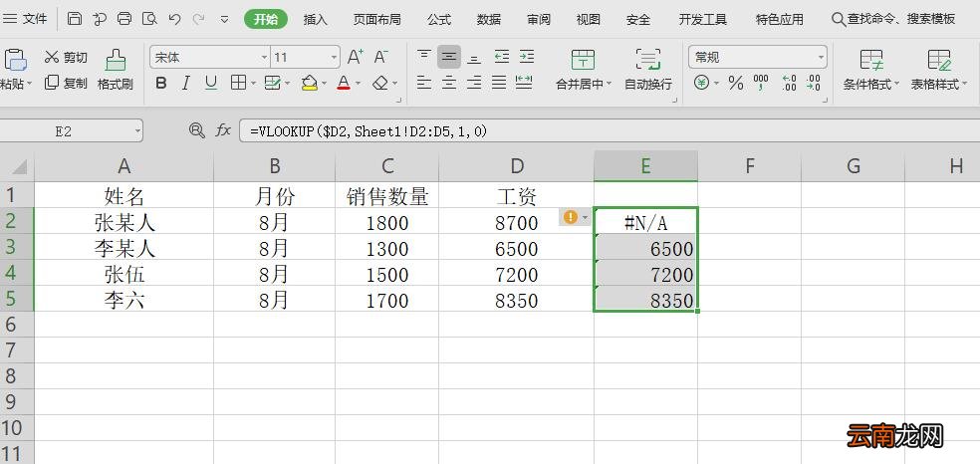
Task: Open Conditional Formatting (条件格式)
Action: click(x=871, y=70)
